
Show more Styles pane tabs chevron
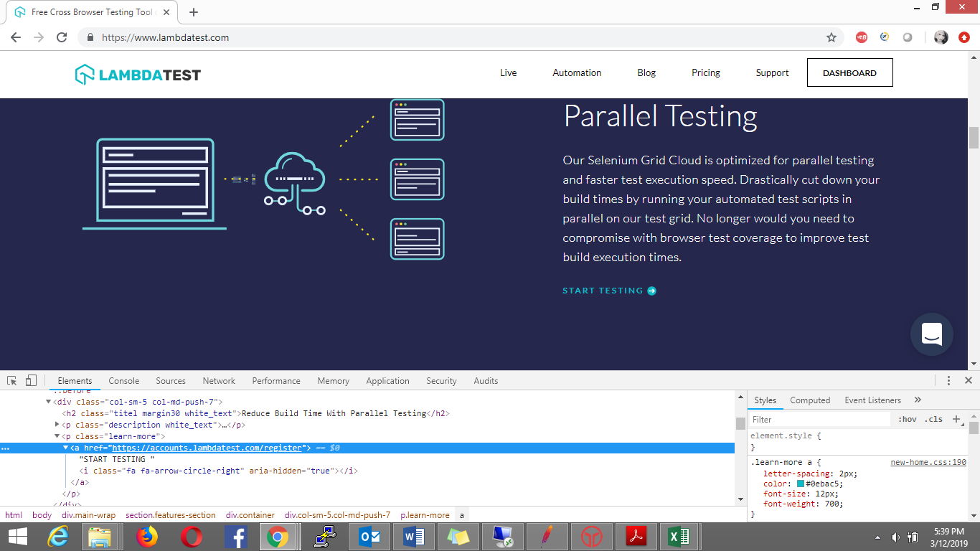(x=918, y=400)
